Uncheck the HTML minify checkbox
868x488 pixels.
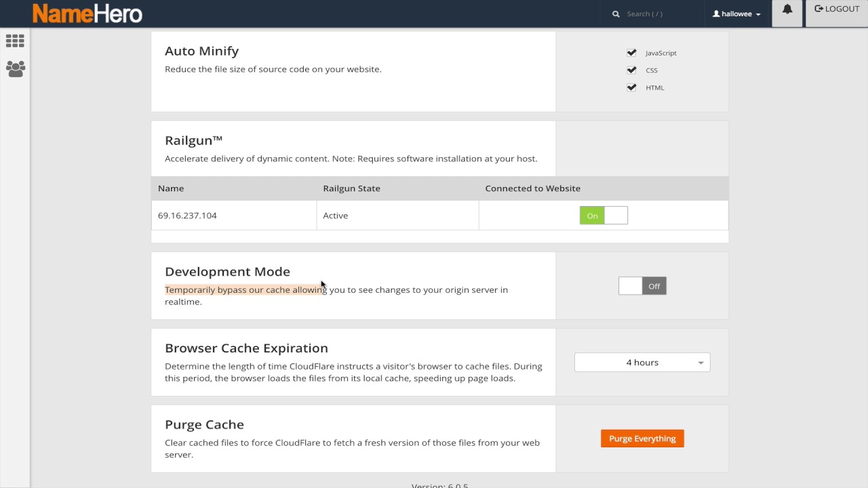click(632, 87)
